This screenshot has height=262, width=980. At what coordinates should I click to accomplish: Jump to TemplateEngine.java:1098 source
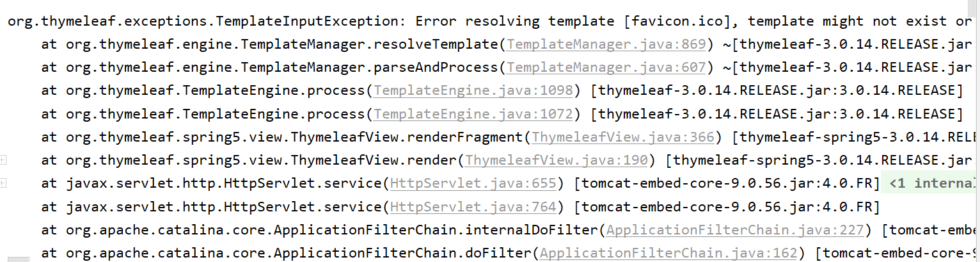tap(473, 91)
